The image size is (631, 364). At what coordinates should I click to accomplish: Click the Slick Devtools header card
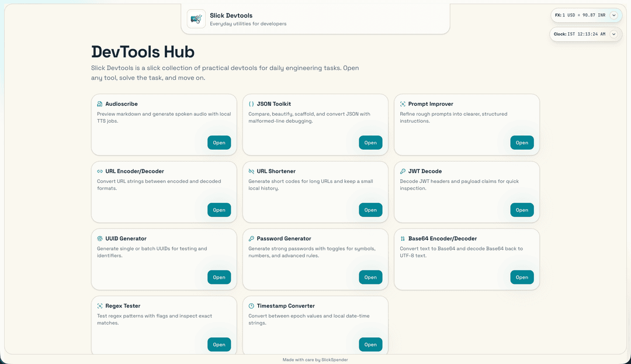pos(315,19)
